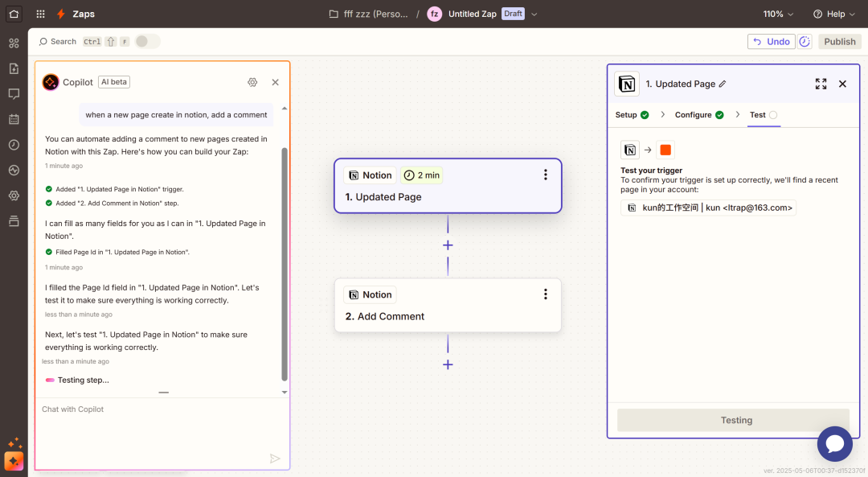Add a step between Updated Page and Add Comment
Viewport: 868px width, 477px height.
click(448, 245)
